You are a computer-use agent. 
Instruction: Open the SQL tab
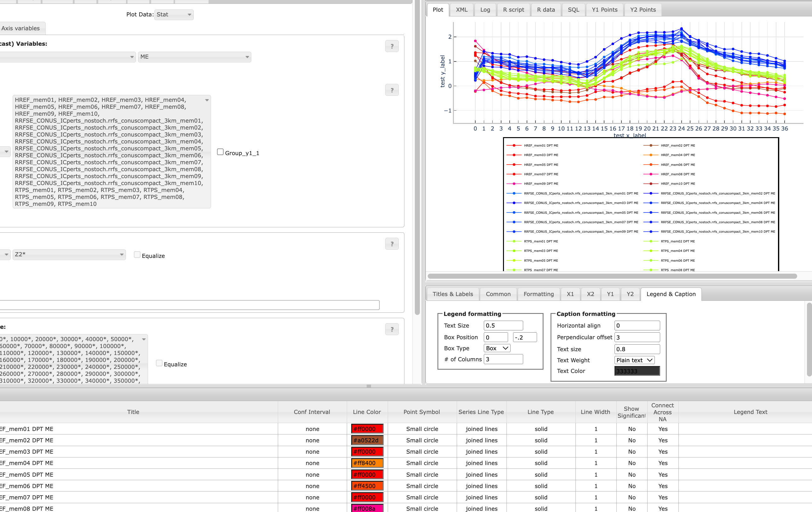(x=573, y=9)
